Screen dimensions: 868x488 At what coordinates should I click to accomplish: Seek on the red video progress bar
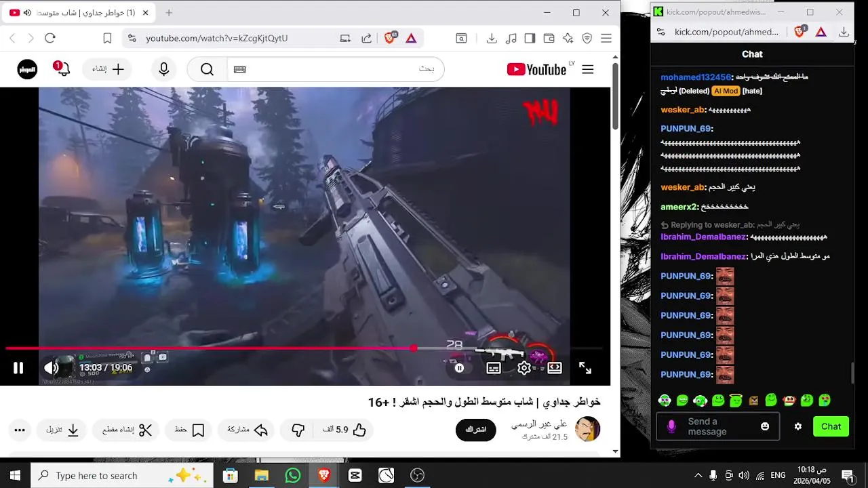[305, 348]
